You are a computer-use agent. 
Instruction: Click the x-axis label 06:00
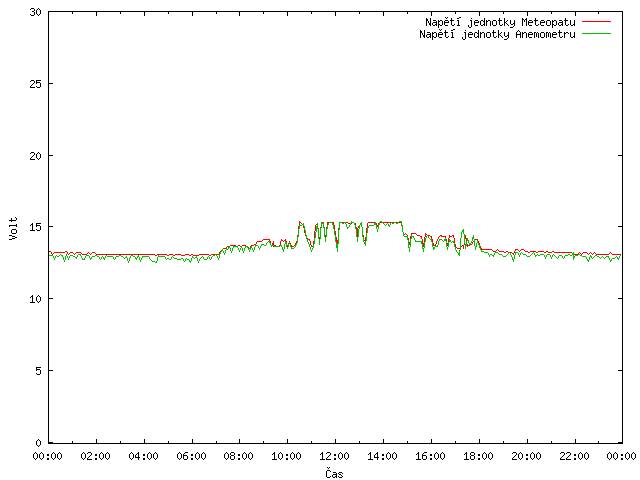tap(191, 456)
